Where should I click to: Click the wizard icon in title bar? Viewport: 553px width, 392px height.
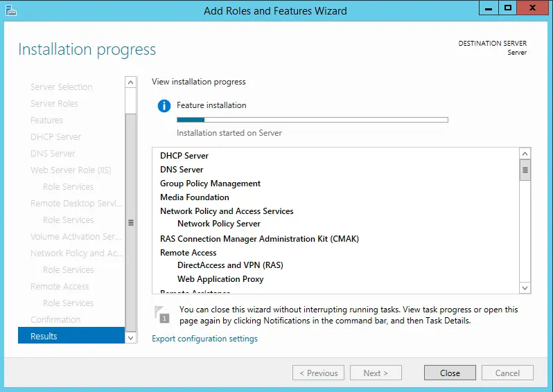[x=11, y=10]
